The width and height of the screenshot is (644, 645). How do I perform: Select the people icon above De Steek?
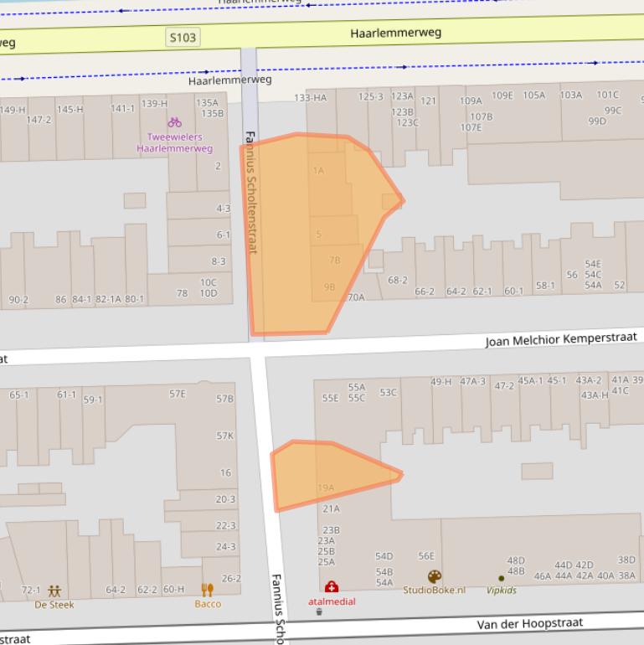[54, 591]
